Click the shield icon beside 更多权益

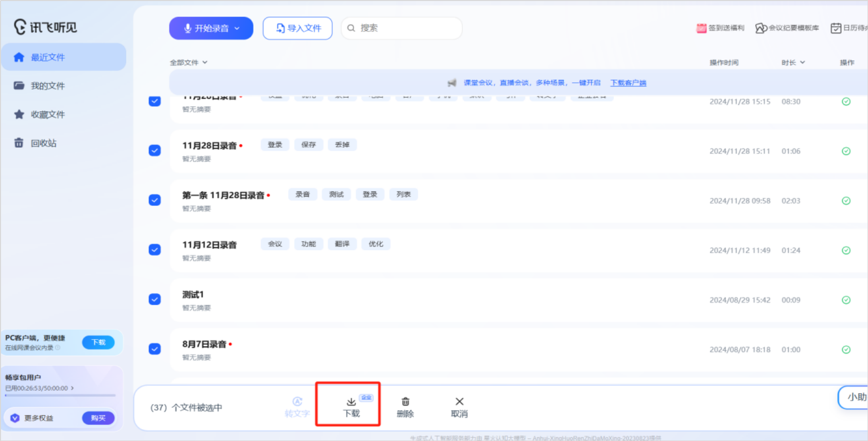(x=15, y=418)
